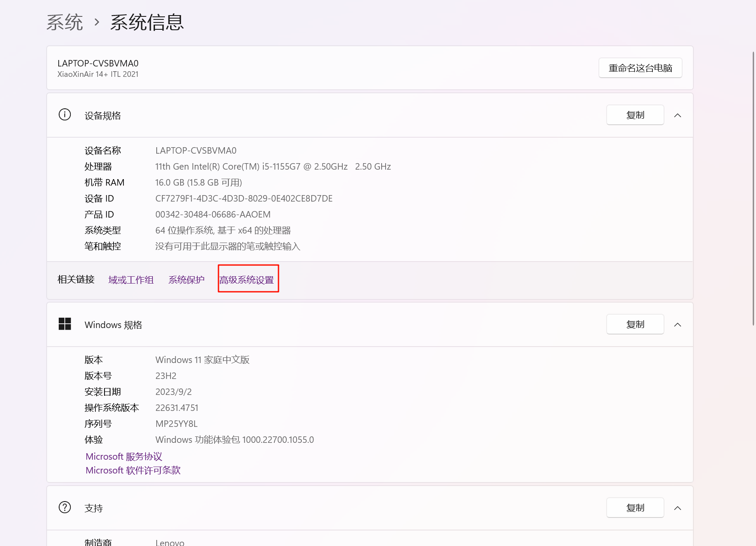
Task: Open the 域或工作组 link
Action: click(131, 280)
